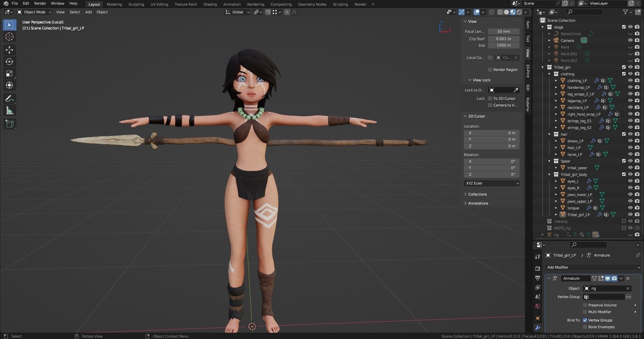Click the Clip Start value field
This screenshot has width=644, height=339.
point(503,39)
